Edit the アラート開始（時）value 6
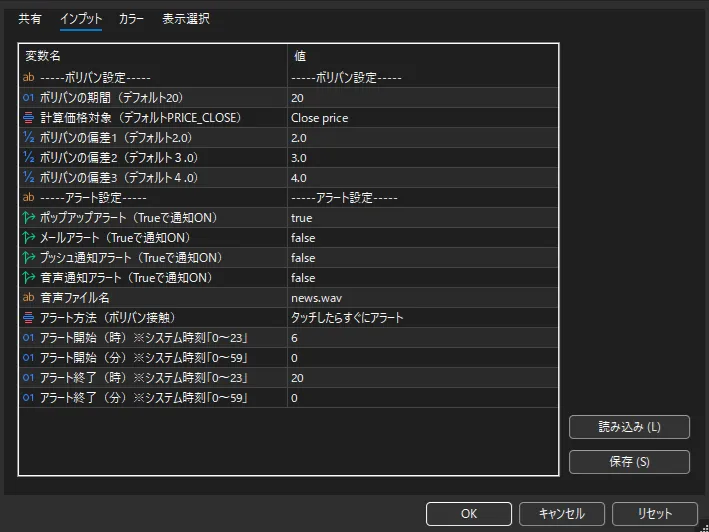The image size is (709, 532). (x=423, y=338)
